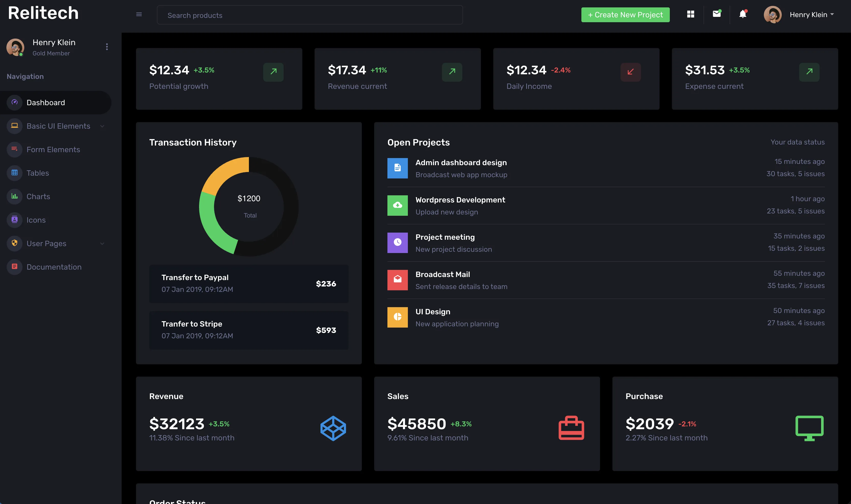851x504 pixels.
Task: Click the $593 amount
Action: click(x=326, y=330)
